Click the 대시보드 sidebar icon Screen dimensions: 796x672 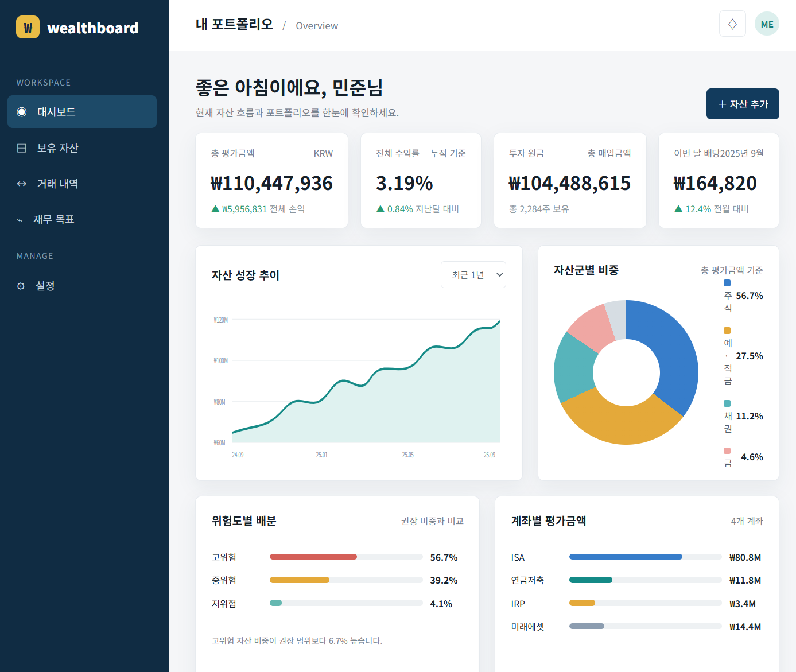point(22,112)
